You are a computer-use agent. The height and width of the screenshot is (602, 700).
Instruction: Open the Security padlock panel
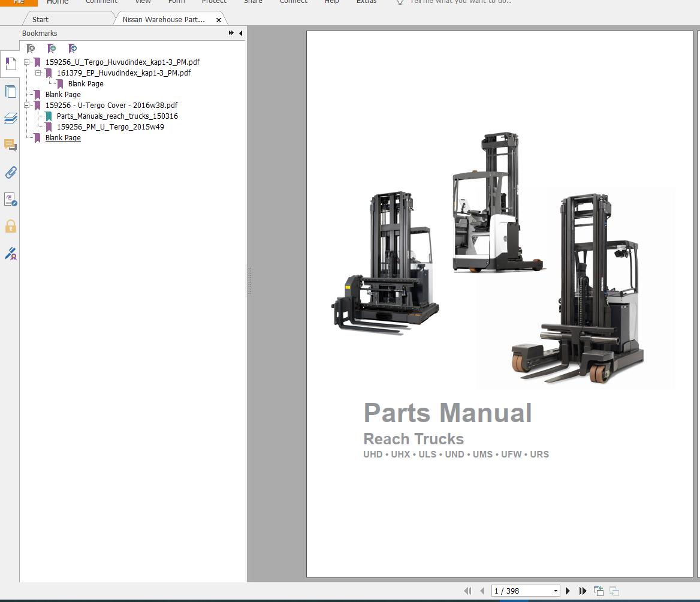click(10, 227)
